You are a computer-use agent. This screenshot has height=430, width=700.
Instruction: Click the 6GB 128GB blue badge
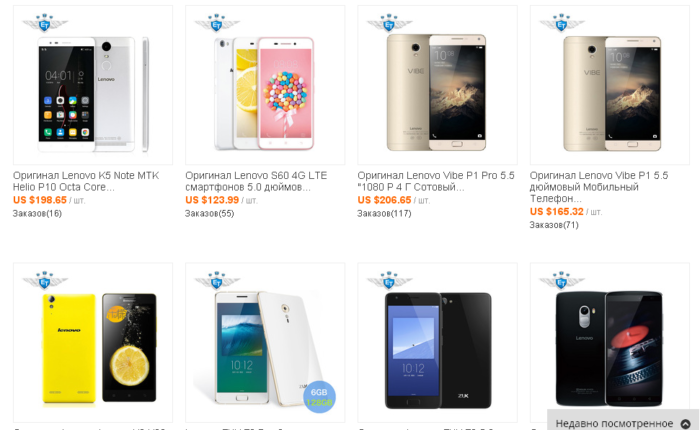(x=319, y=397)
